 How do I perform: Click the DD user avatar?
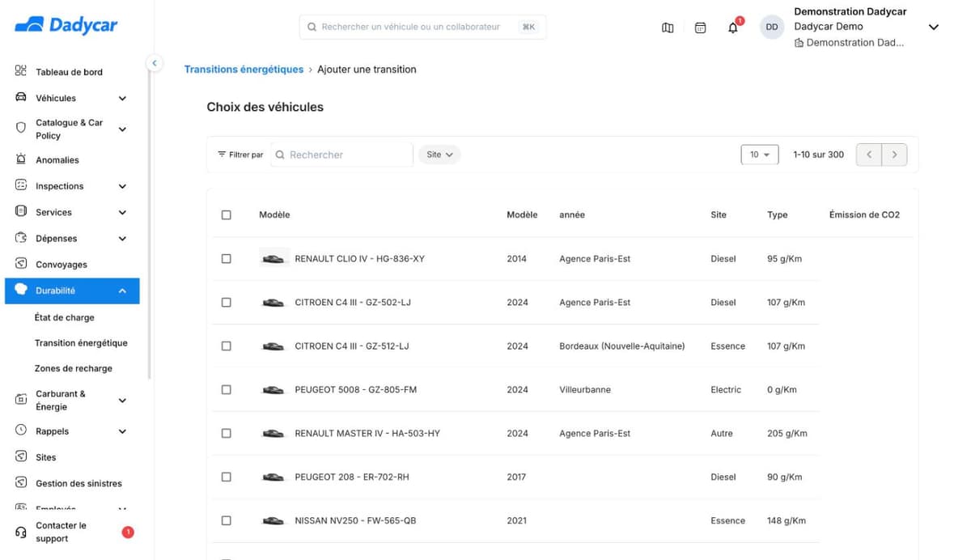tap(772, 27)
